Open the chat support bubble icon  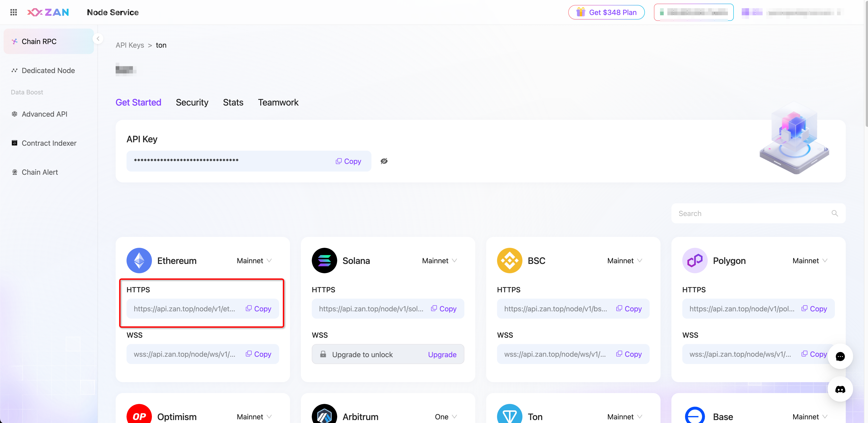pyautogui.click(x=840, y=357)
